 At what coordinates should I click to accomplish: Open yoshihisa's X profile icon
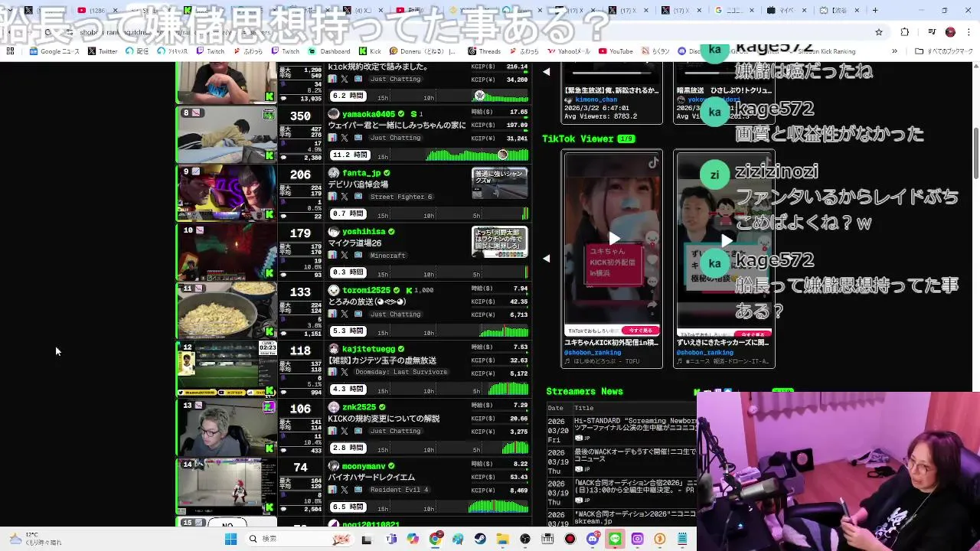coord(345,255)
